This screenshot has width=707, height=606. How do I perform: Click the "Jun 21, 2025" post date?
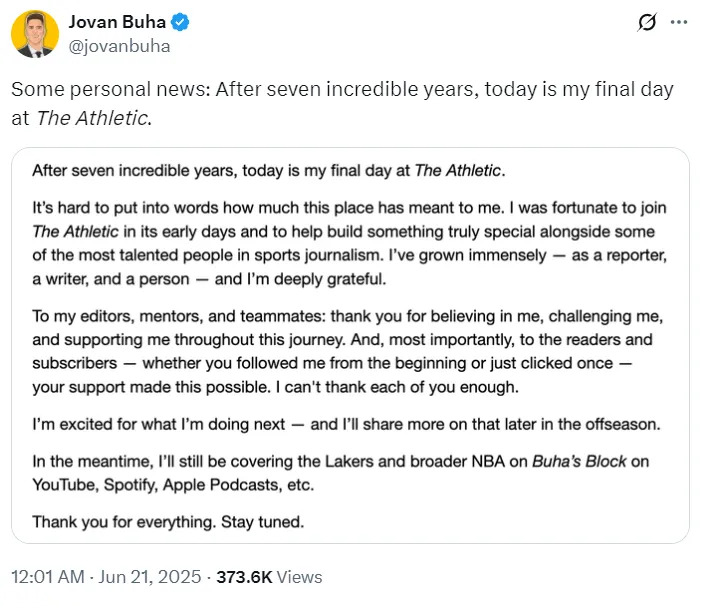[x=150, y=577]
